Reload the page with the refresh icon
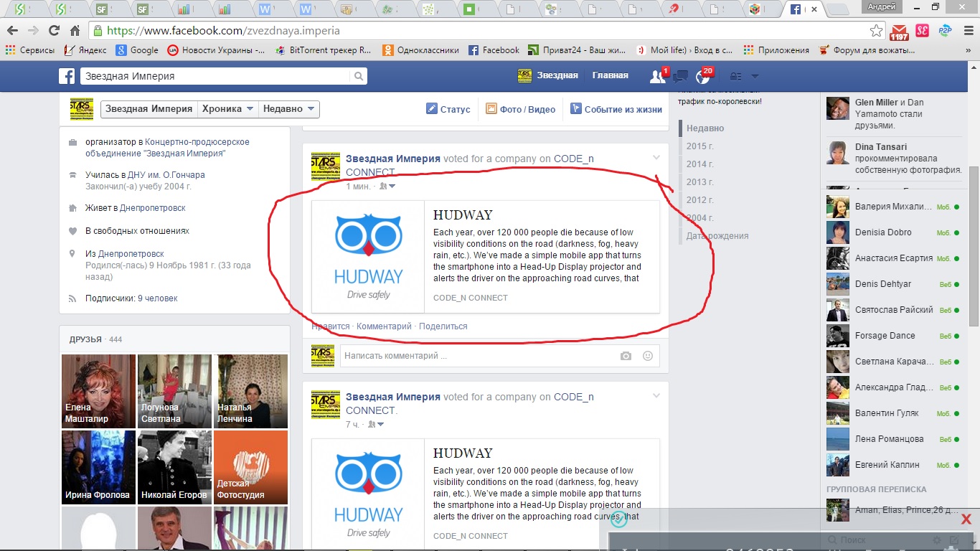The height and width of the screenshot is (551, 980). [54, 31]
